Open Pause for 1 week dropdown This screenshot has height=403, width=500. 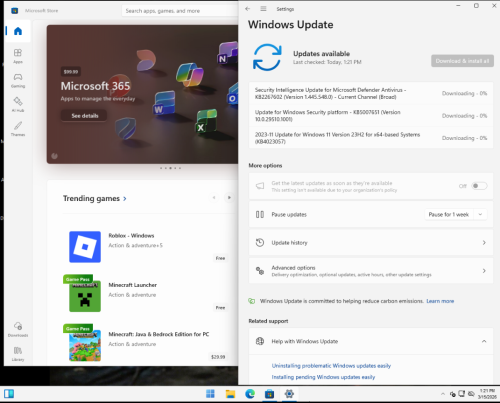point(480,214)
